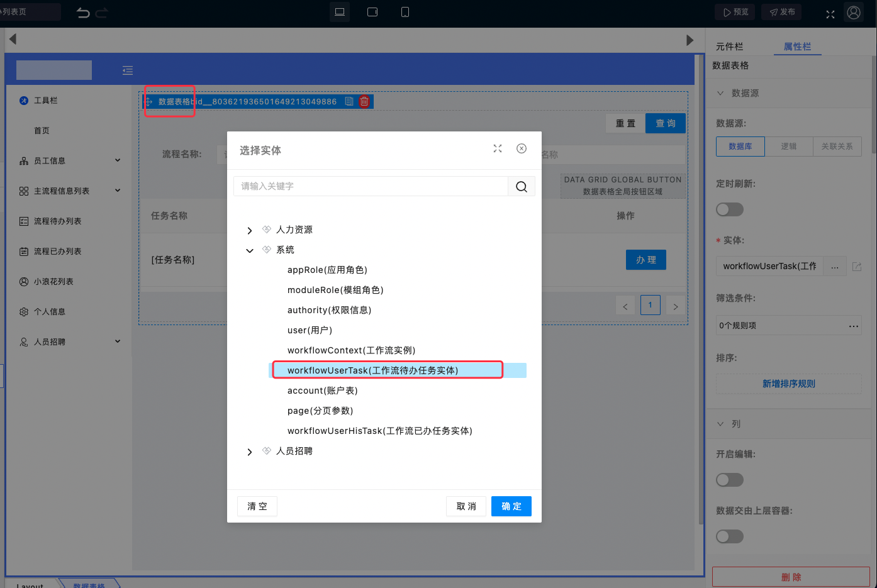Click the right canvas navigation arrow
Image resolution: width=877 pixels, height=588 pixels.
coord(690,40)
